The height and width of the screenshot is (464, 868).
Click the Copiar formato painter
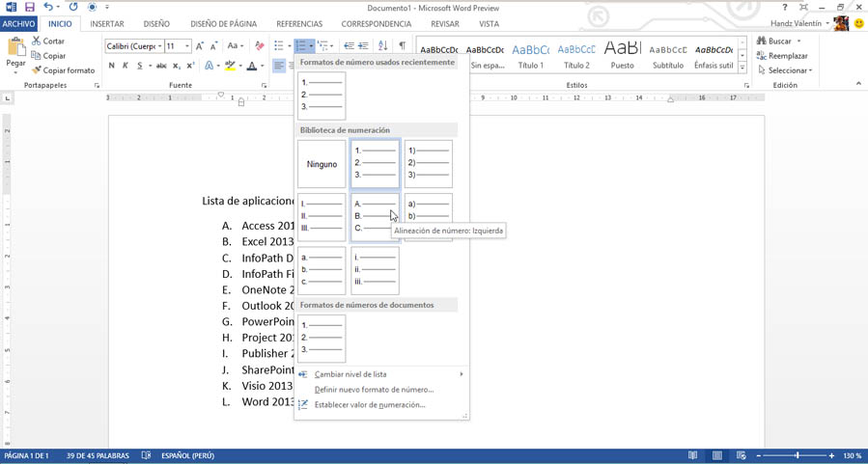[63, 70]
